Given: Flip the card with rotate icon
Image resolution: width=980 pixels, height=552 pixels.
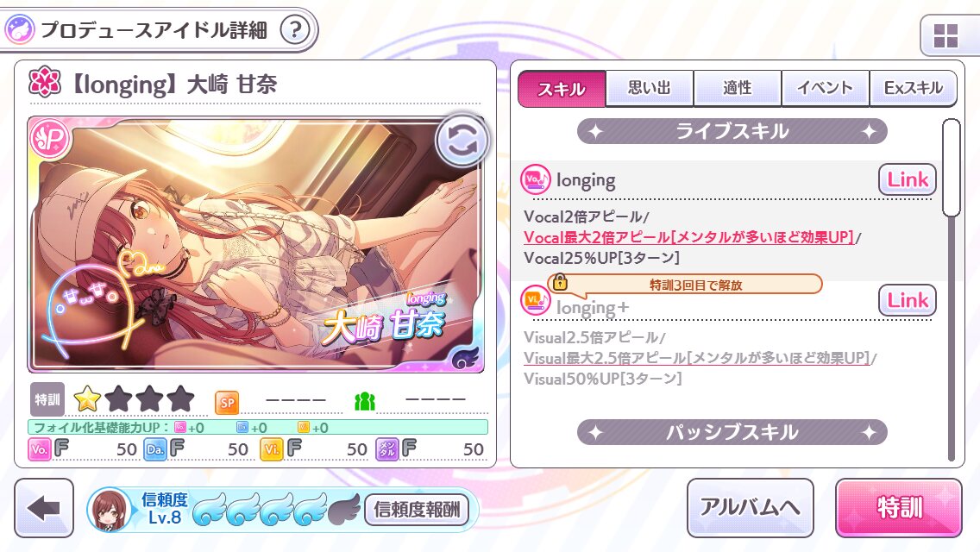Looking at the screenshot, I should coord(462,141).
